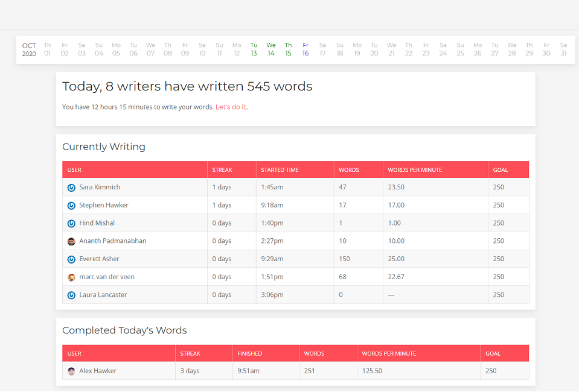This screenshot has width=579, height=392.
Task: Click Laura Lancaster's avatar icon
Action: pyautogui.click(x=71, y=295)
